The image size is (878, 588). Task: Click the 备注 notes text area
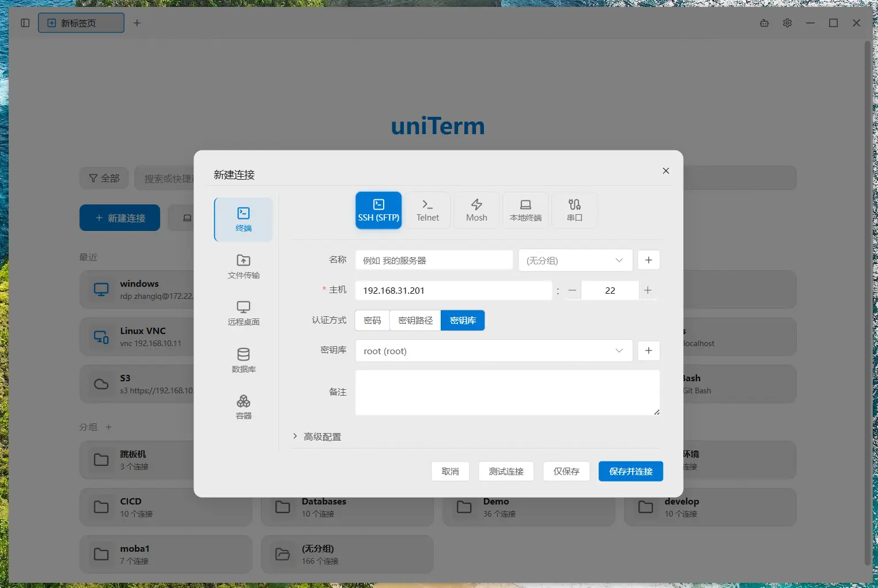coord(508,393)
